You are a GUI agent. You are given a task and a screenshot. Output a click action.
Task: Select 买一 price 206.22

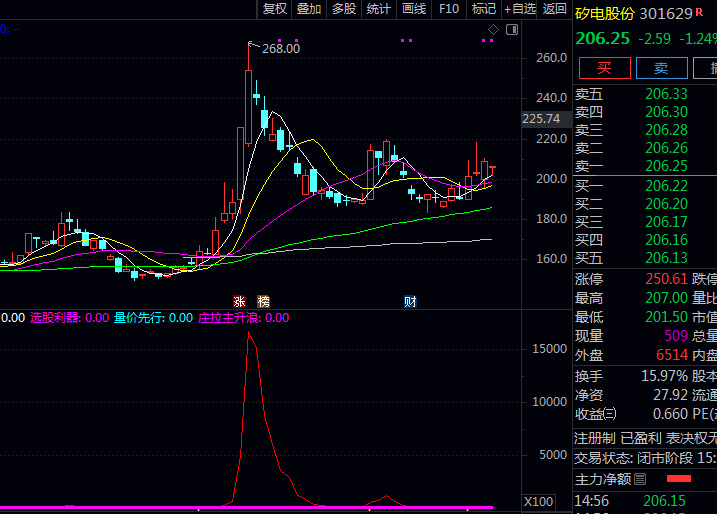point(666,186)
